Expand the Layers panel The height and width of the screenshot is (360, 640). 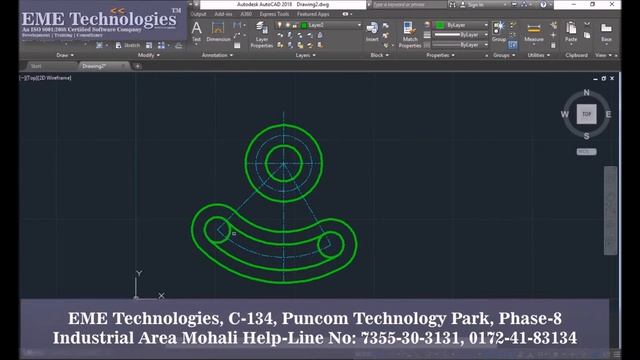[x=305, y=55]
